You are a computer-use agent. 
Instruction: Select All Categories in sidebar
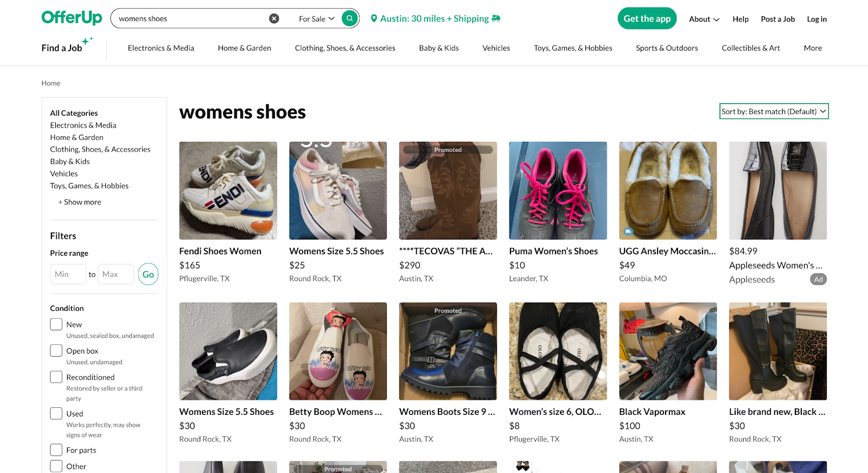(x=74, y=113)
